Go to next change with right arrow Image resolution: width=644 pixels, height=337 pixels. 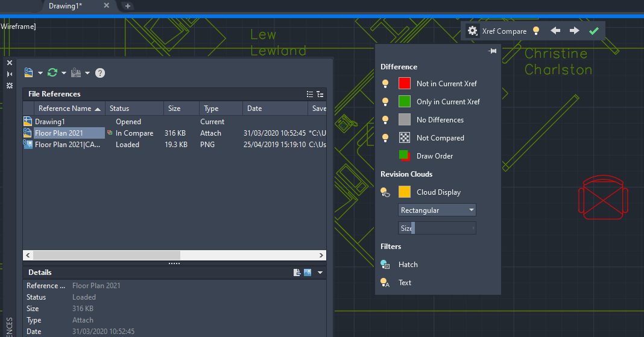[574, 30]
